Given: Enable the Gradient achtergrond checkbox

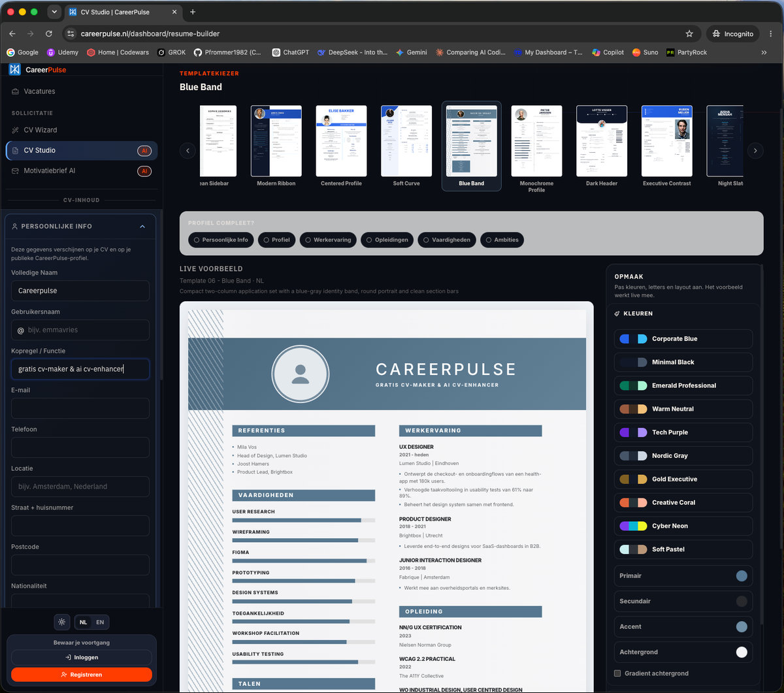Looking at the screenshot, I should coord(617,673).
